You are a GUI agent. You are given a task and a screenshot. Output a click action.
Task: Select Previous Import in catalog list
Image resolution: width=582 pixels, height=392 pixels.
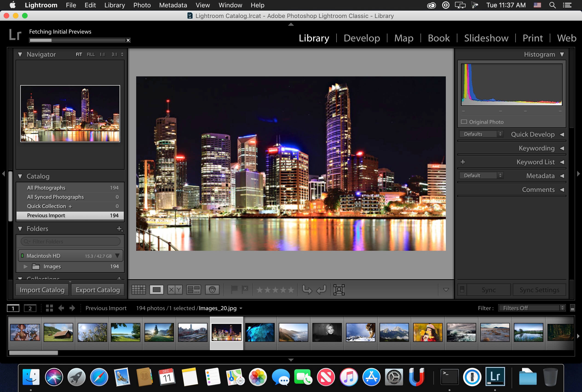pyautogui.click(x=70, y=215)
